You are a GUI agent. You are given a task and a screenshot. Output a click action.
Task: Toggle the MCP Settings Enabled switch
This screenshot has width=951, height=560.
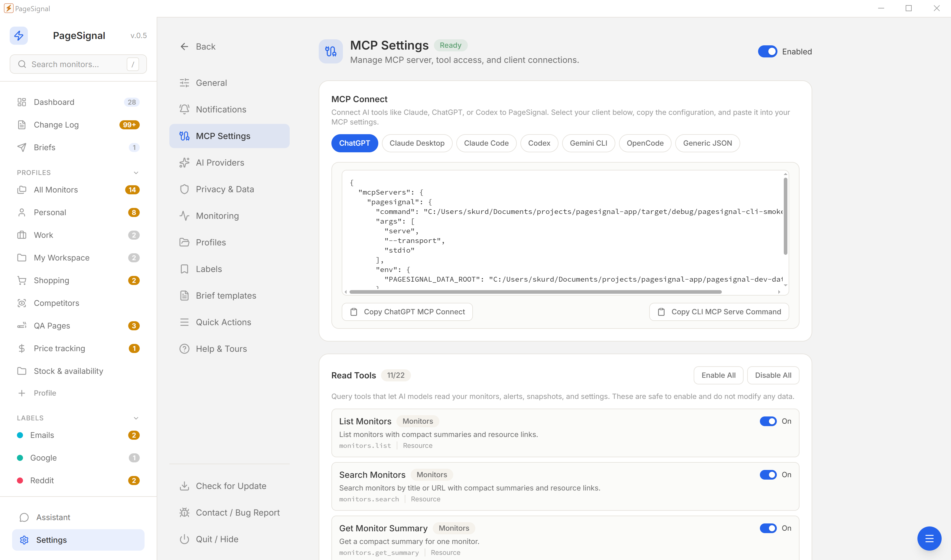click(x=767, y=51)
